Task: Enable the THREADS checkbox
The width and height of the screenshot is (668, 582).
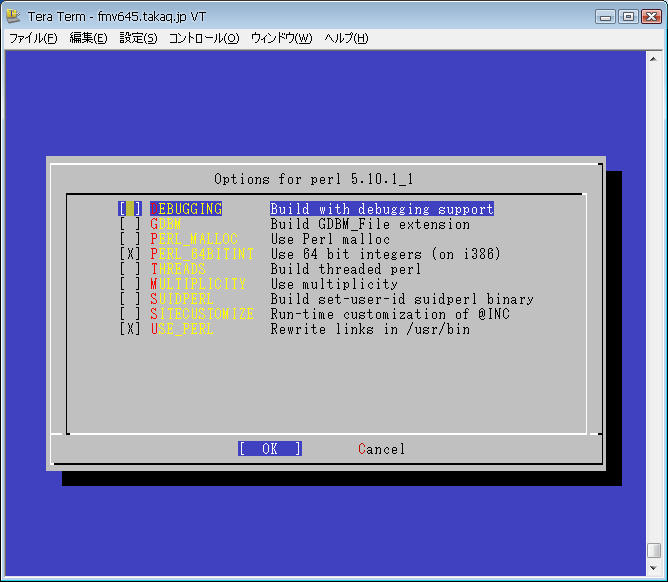Action: coord(130,269)
